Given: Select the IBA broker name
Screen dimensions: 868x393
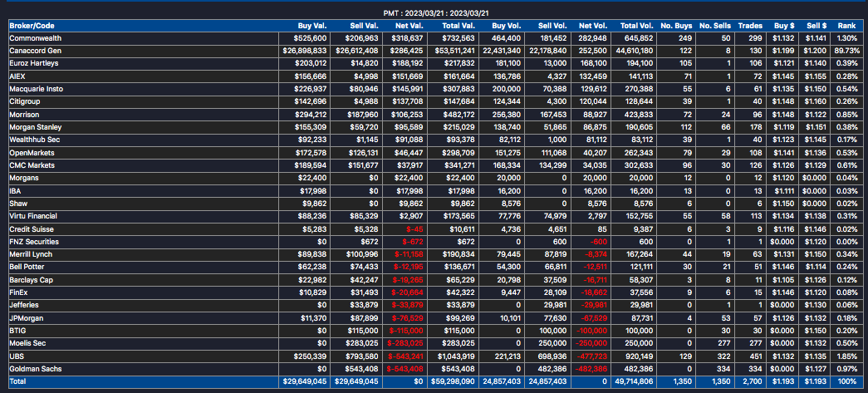Looking at the screenshot, I should (x=16, y=191).
